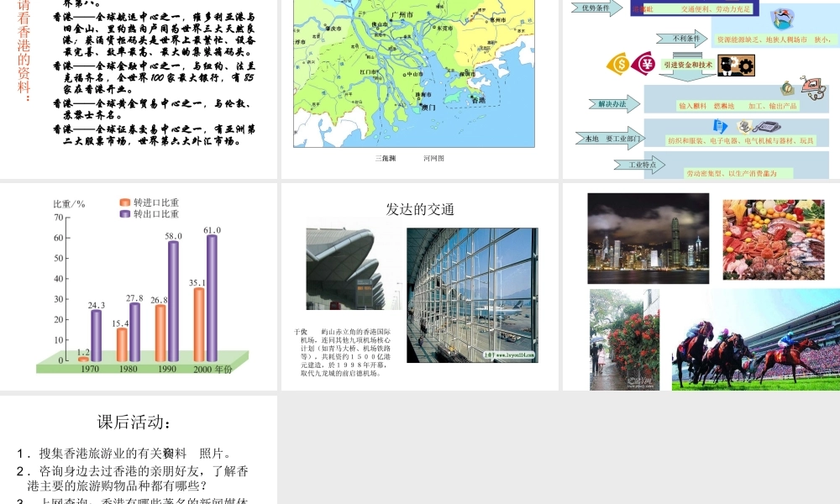This screenshot has width=840, height=504.
Task: Click the 引进资金和技术 down arrow box
Action: tap(688, 66)
